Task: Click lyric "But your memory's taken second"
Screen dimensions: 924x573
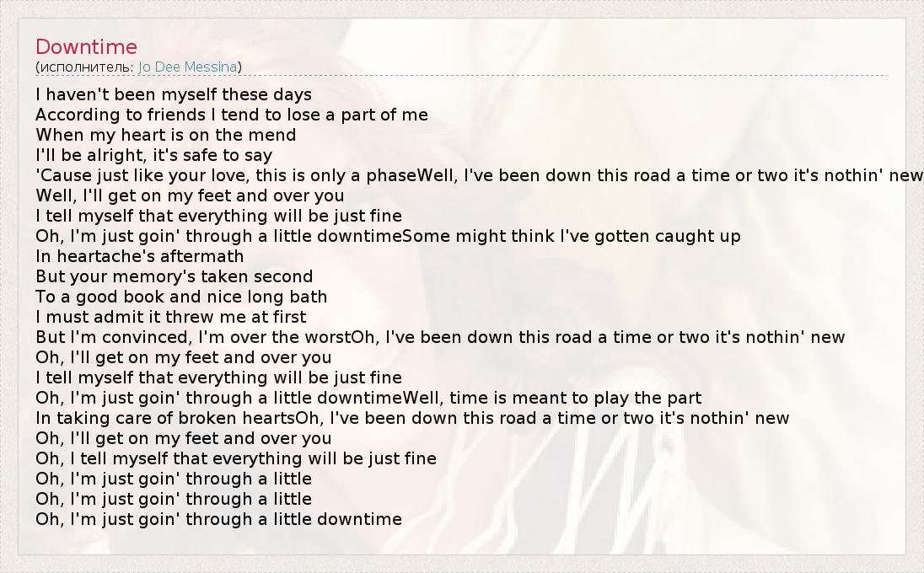Action: (x=175, y=276)
